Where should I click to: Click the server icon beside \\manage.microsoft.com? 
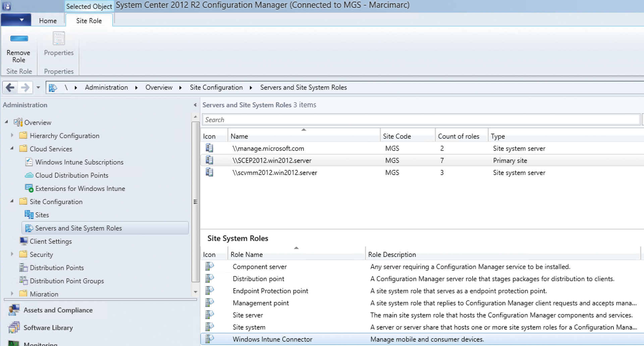[209, 148]
